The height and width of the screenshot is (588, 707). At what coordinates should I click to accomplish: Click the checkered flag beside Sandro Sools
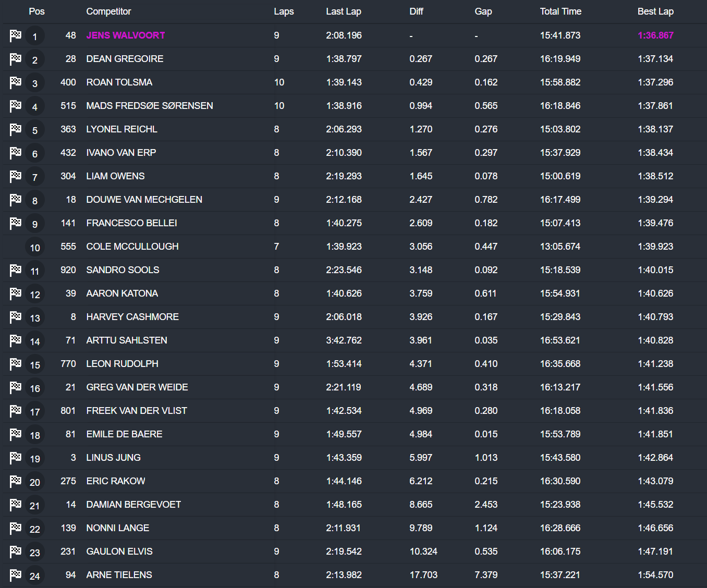(16, 270)
